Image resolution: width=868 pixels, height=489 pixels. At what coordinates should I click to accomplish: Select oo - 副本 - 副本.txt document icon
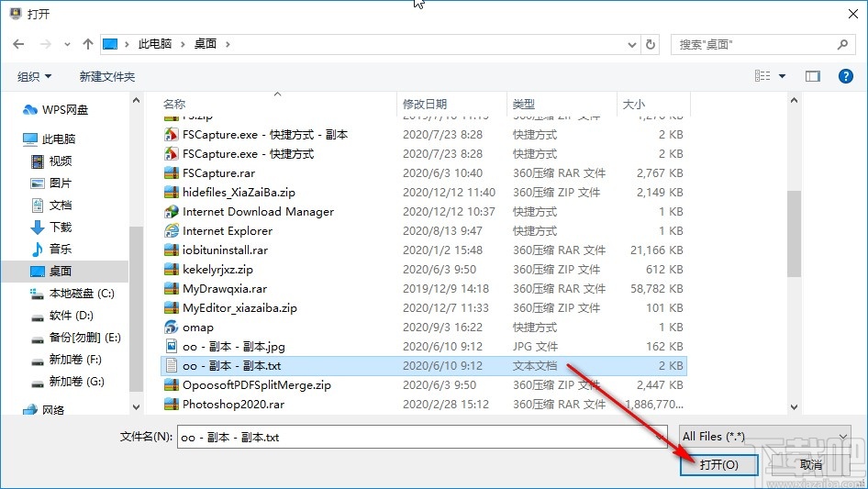click(172, 366)
